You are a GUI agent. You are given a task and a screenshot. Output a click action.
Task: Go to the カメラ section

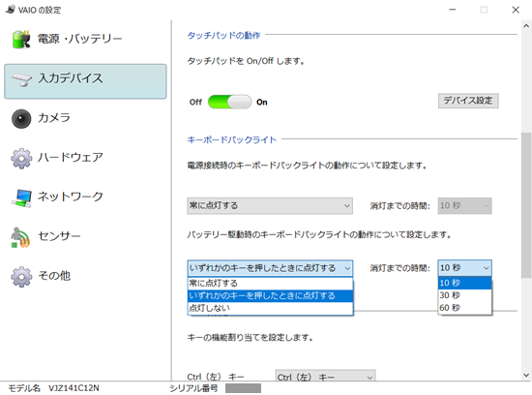85,118
